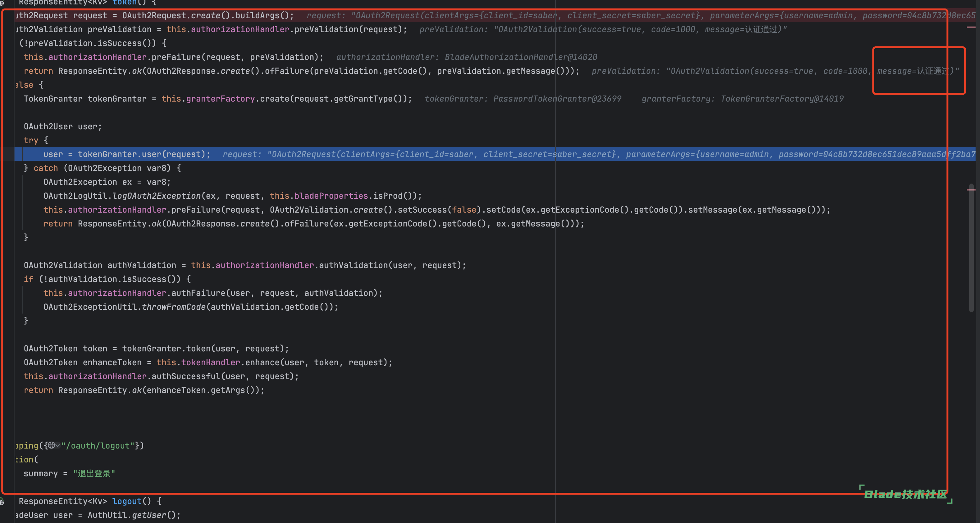Click the logout method name
Viewport: 980px width, 523px height.
click(x=127, y=501)
